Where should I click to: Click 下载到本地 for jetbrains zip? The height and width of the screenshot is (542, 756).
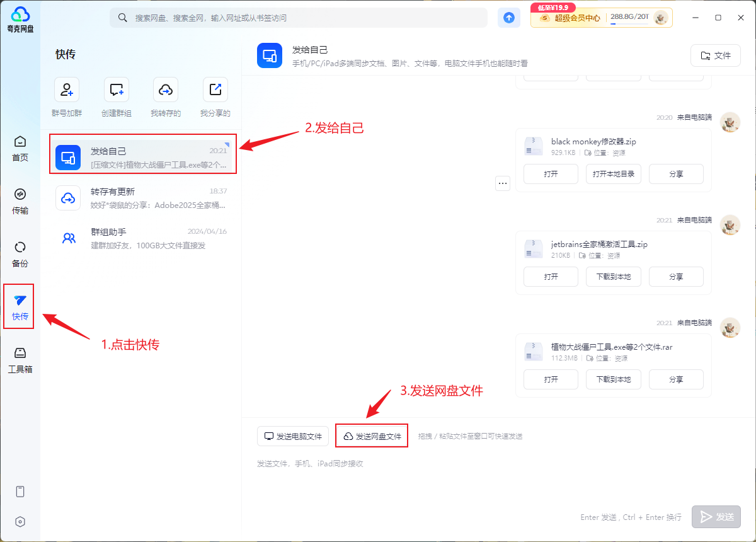(x=614, y=277)
